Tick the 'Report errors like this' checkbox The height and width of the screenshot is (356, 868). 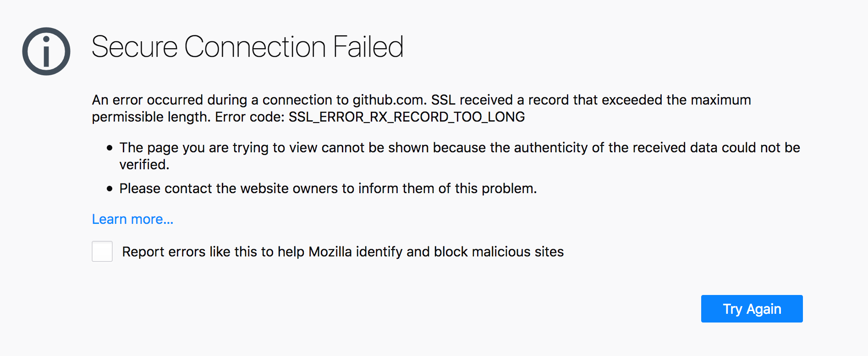(x=102, y=251)
